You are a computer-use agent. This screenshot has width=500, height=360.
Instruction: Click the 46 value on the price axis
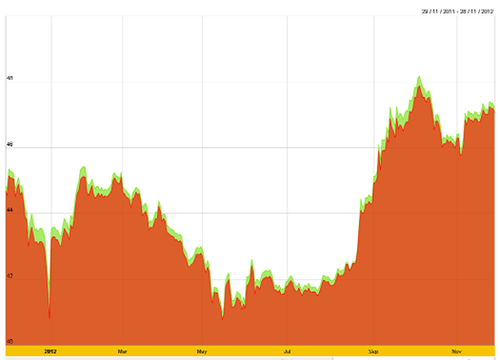click(x=10, y=144)
